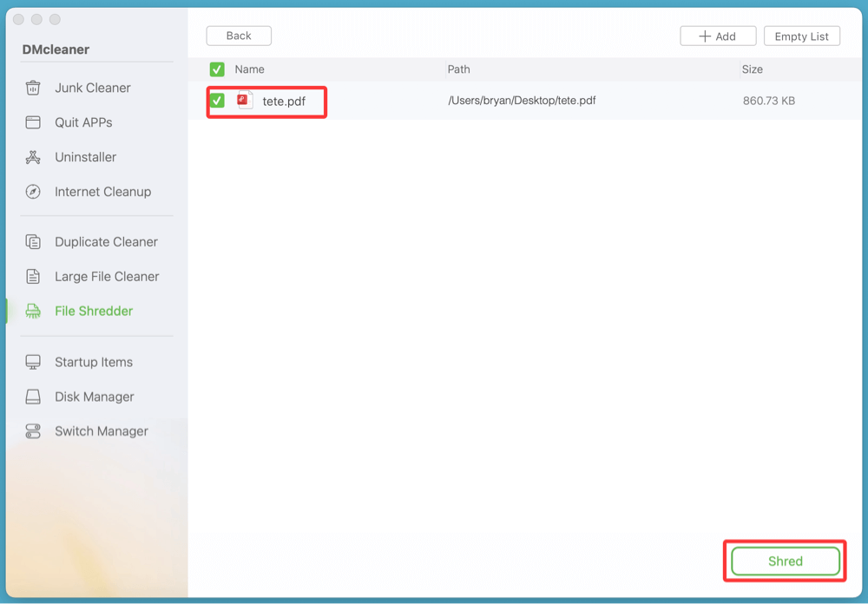Select the Uninstaller icon in sidebar
This screenshot has height=604, width=868.
point(33,157)
